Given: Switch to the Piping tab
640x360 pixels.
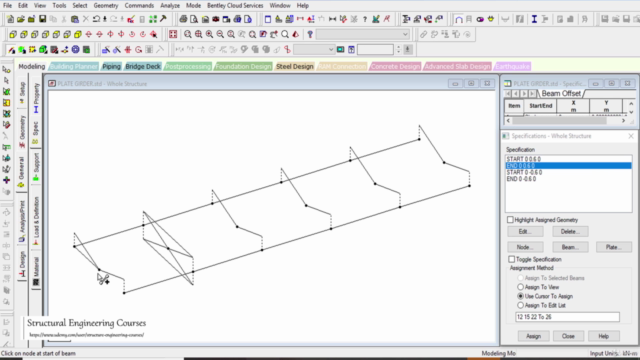Looking at the screenshot, I should [111, 66].
